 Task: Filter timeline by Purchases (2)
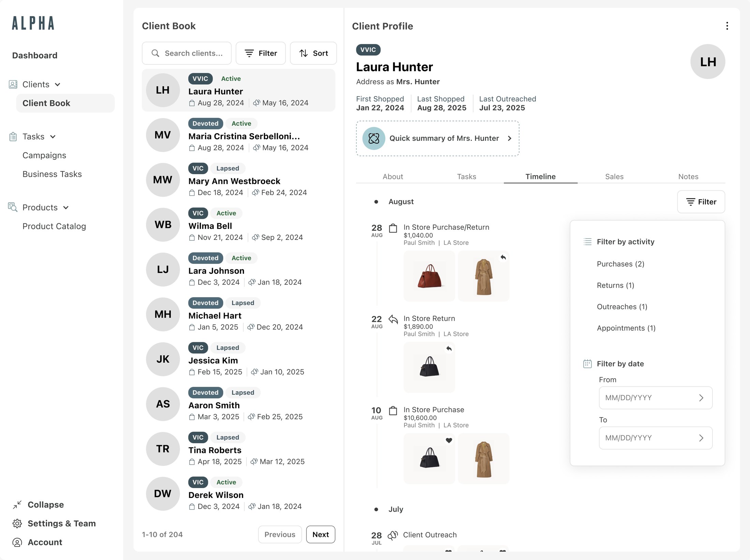point(620,264)
